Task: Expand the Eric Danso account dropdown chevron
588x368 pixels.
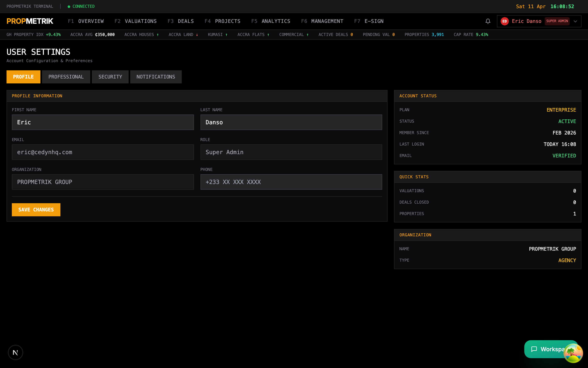Action: pos(575,21)
